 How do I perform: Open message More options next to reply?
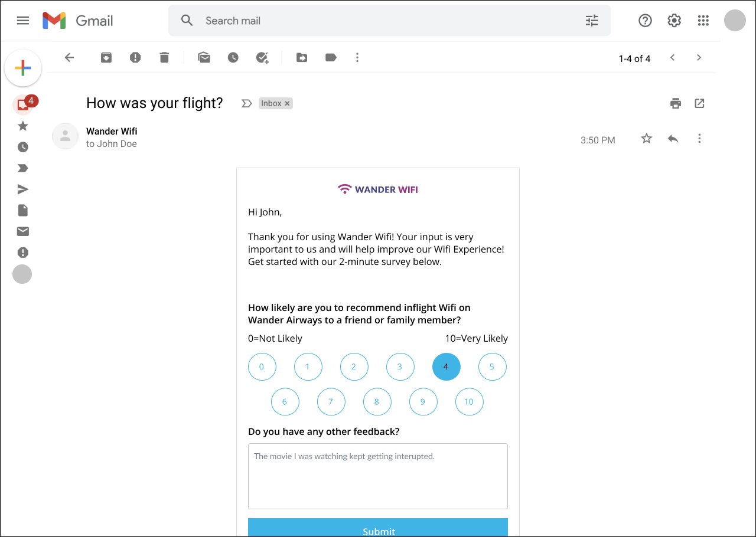coord(699,139)
